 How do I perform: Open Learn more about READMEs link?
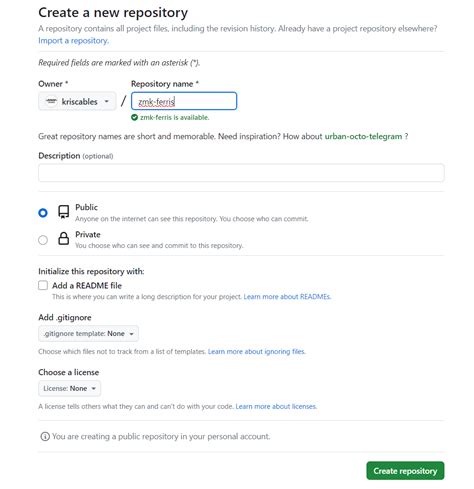click(287, 297)
